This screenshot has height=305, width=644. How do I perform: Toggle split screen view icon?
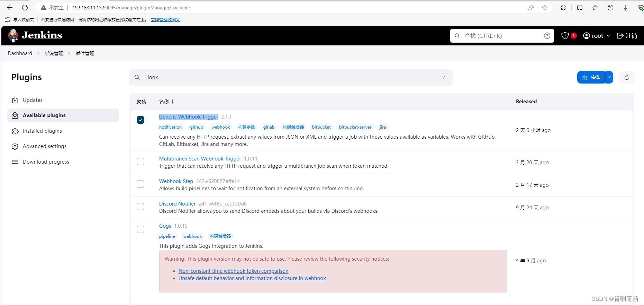tap(580, 8)
